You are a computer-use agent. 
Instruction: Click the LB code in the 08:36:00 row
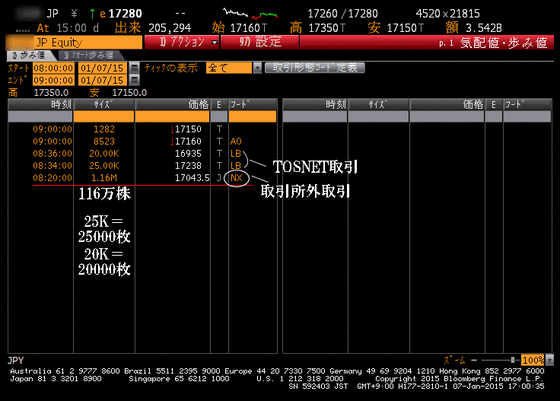pyautogui.click(x=236, y=153)
